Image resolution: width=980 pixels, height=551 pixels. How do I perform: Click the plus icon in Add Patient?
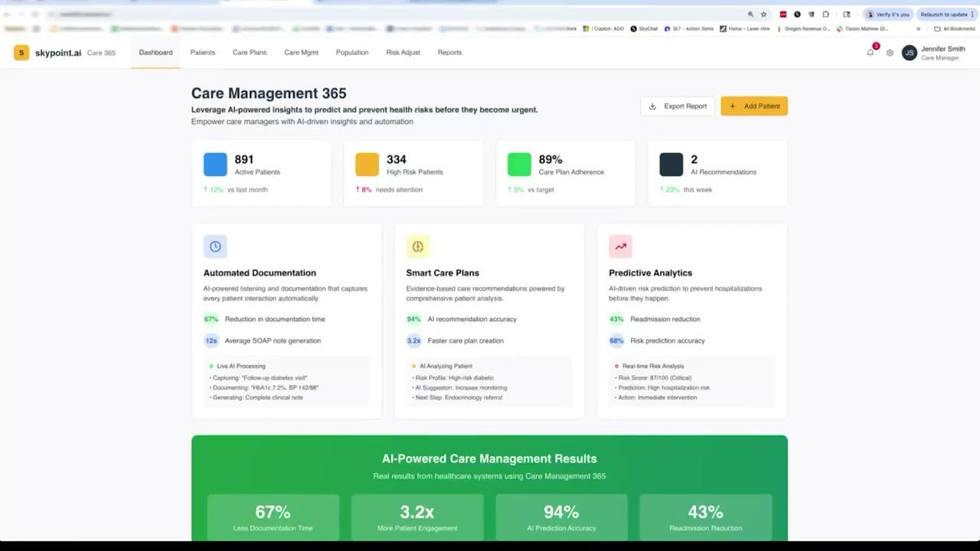pos(733,106)
